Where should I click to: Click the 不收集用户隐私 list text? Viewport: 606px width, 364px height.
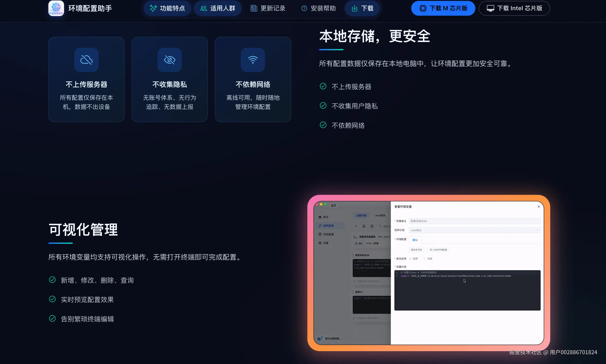point(355,106)
